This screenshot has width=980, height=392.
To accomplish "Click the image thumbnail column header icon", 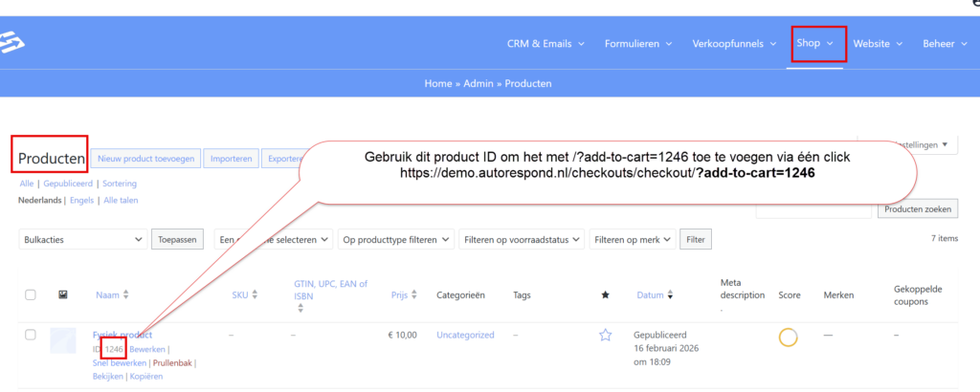I will pyautogui.click(x=62, y=295).
